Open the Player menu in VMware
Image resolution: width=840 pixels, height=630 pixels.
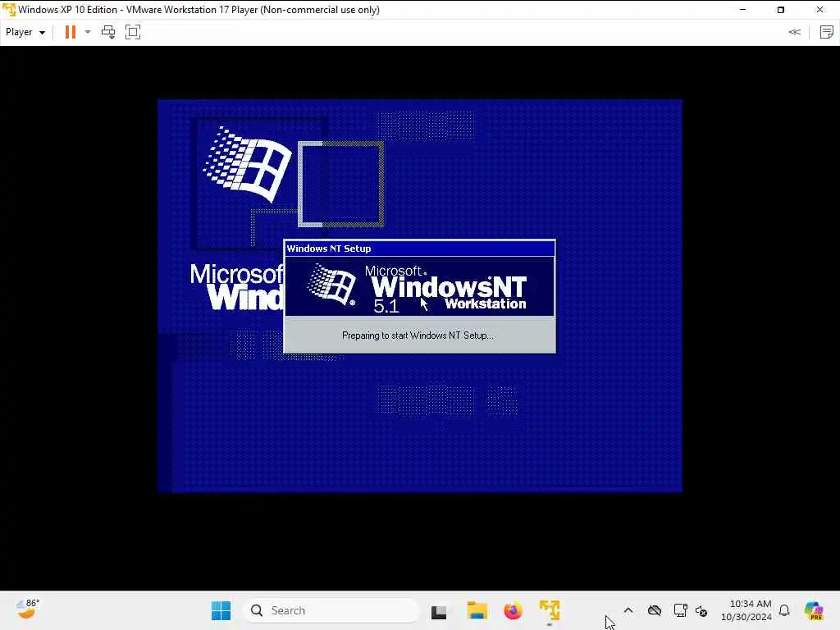25,32
